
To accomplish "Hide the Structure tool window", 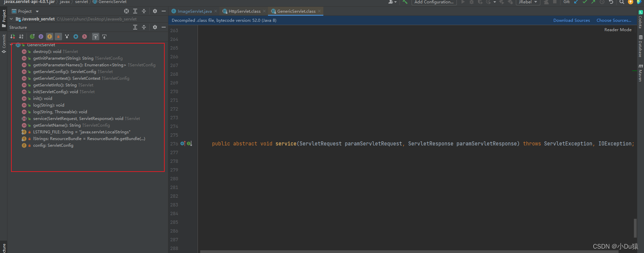I will click(x=164, y=27).
